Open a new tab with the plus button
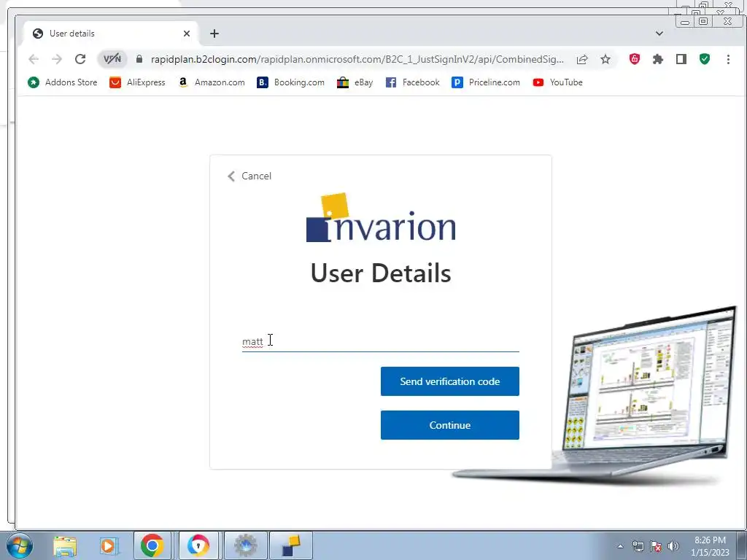Screen dimensions: 747x560 coord(214,34)
